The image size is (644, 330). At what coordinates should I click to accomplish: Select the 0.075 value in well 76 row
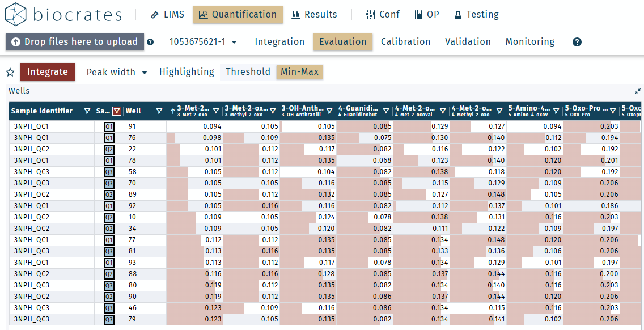[365, 138]
